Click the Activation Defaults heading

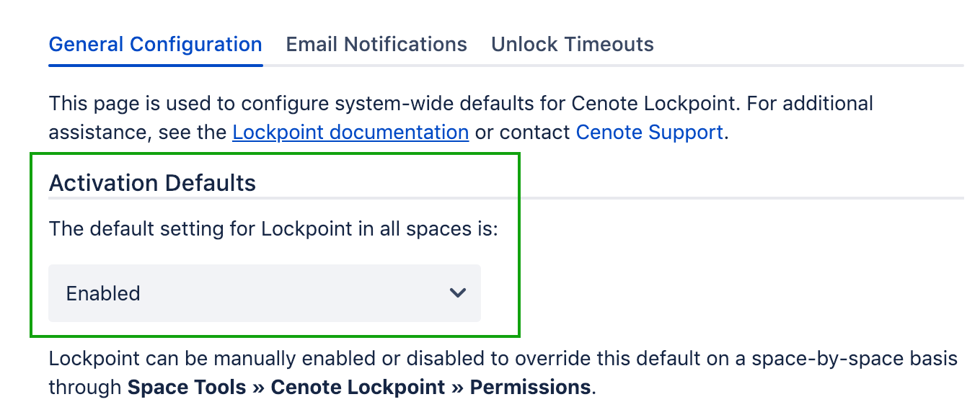(152, 183)
